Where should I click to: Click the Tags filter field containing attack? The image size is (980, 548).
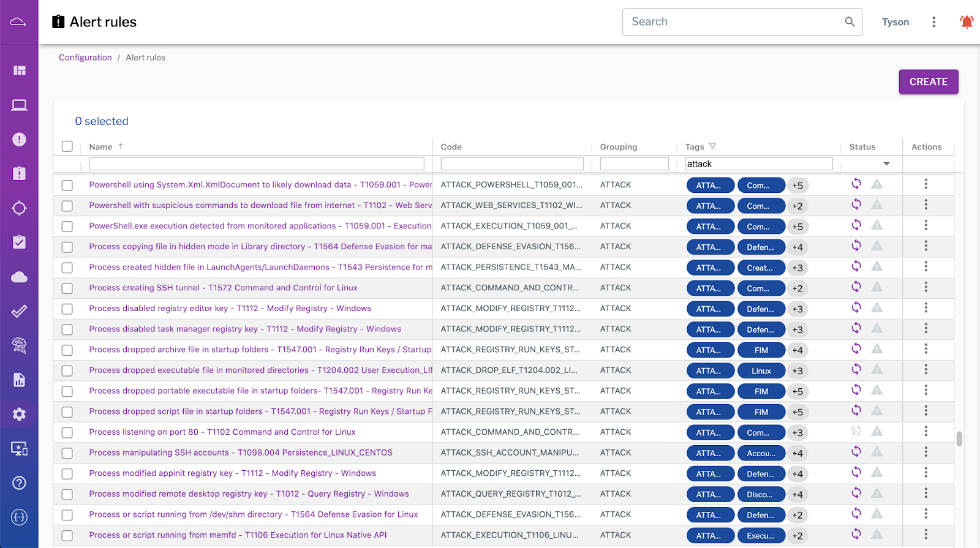759,164
